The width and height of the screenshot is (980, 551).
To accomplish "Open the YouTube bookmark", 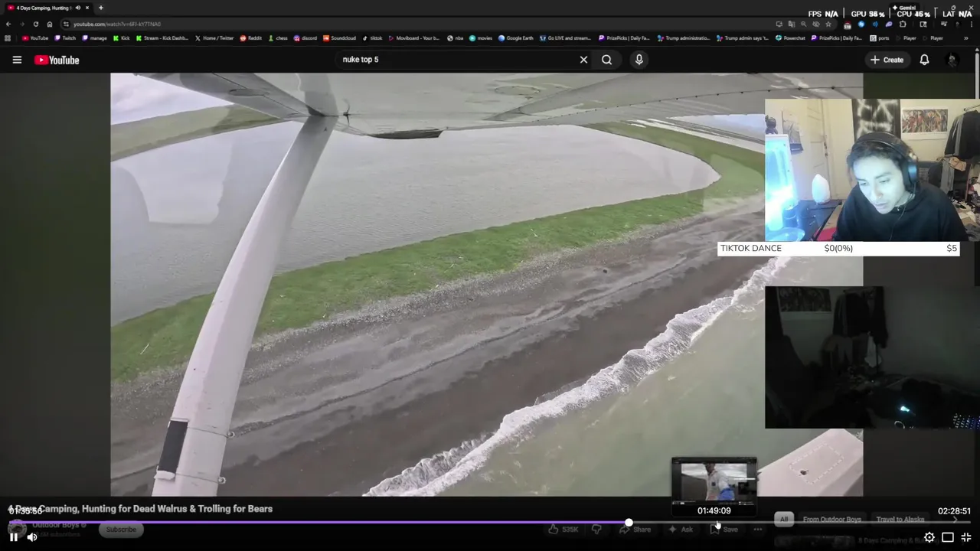I will (x=35, y=37).
